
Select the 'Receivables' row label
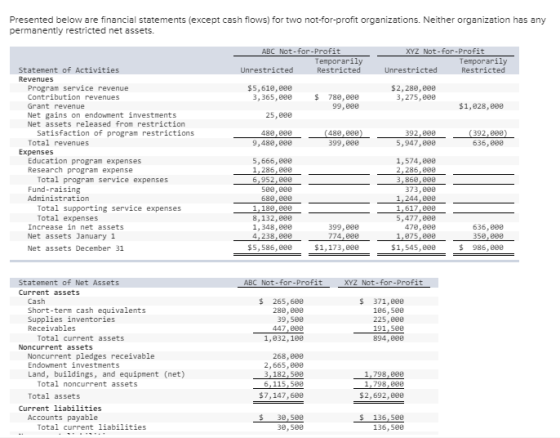pos(51,328)
